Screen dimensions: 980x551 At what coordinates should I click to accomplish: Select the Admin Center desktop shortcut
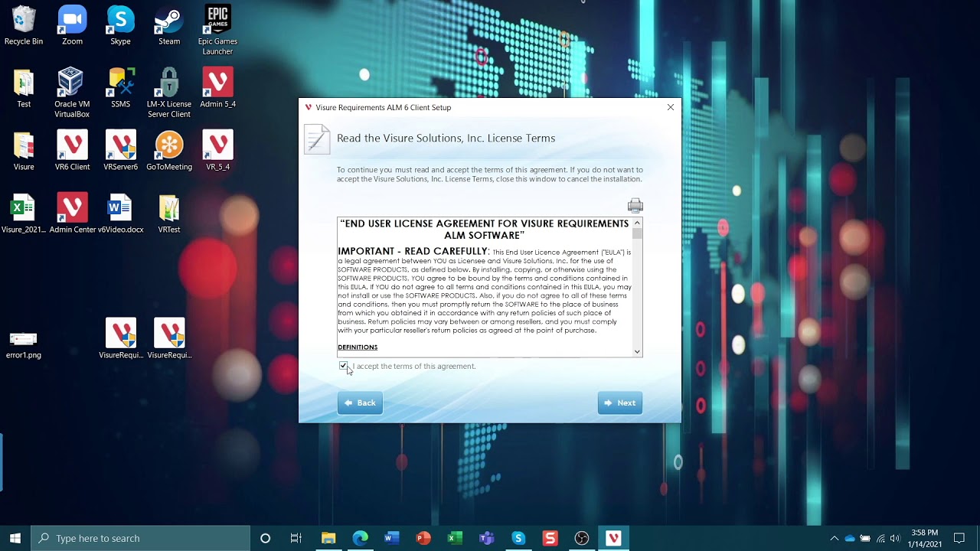click(x=72, y=214)
